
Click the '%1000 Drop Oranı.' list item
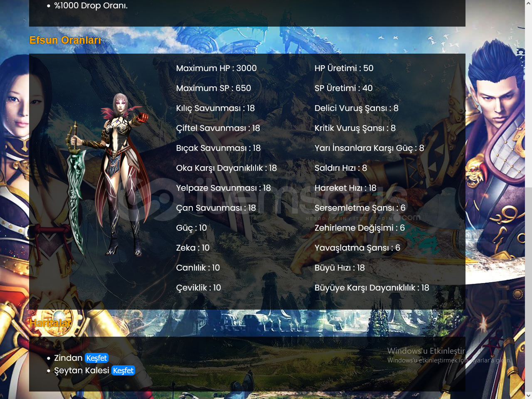(x=91, y=6)
